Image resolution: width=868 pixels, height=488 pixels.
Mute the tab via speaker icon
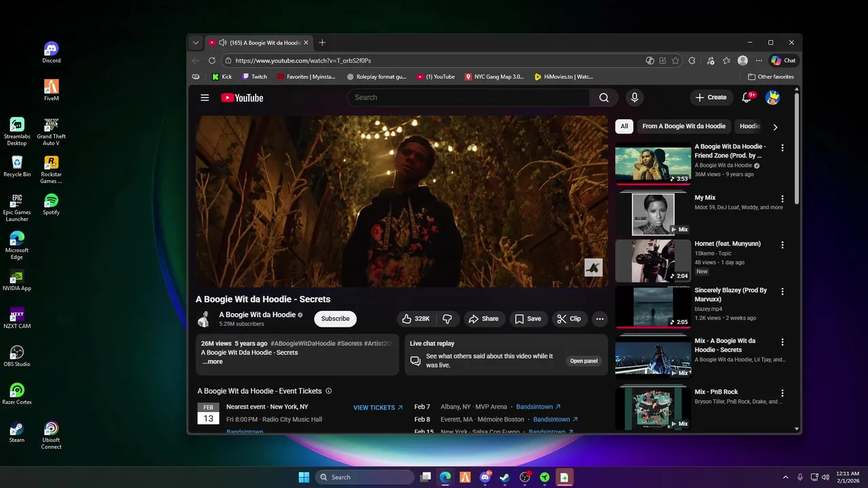(x=222, y=43)
